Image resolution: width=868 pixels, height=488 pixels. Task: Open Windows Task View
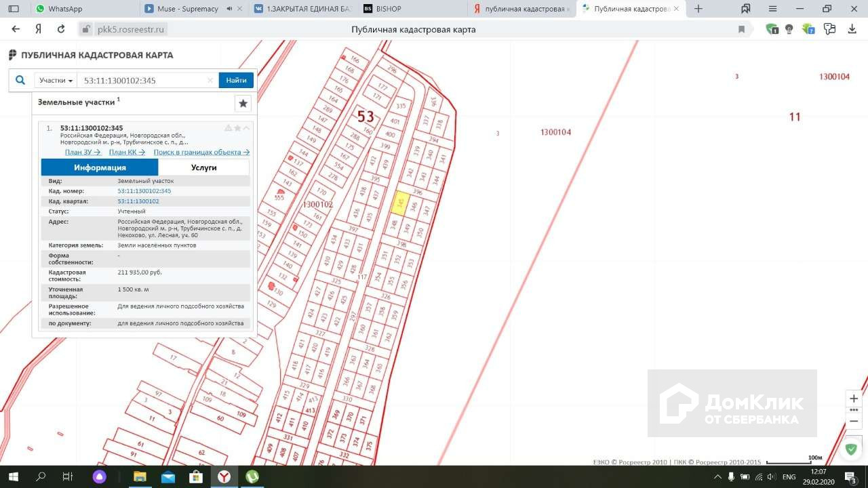67,476
